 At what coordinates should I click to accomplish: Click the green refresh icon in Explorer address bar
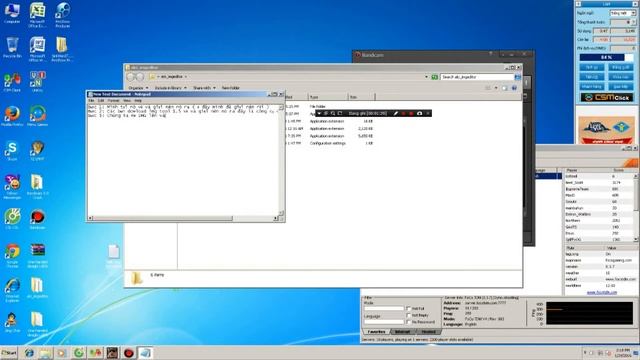click(435, 77)
